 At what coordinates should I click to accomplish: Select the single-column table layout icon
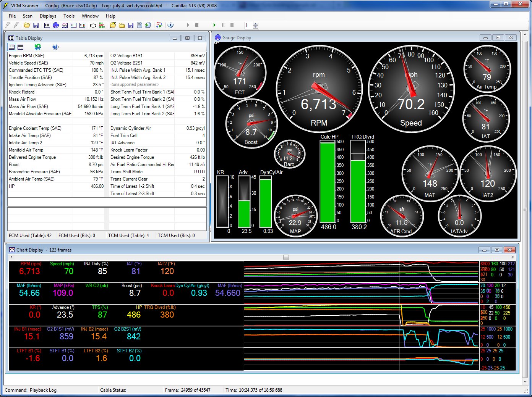11,47
